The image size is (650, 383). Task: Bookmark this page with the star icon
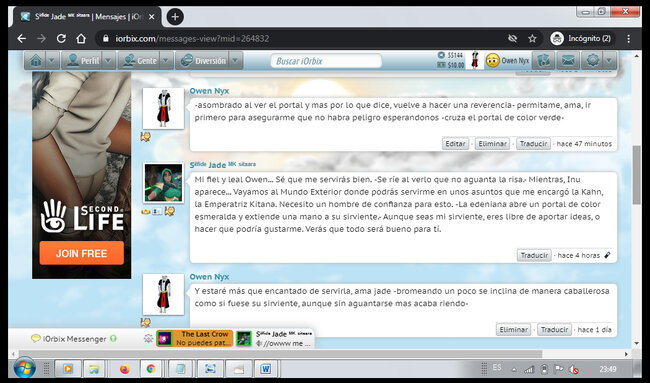[x=532, y=39]
